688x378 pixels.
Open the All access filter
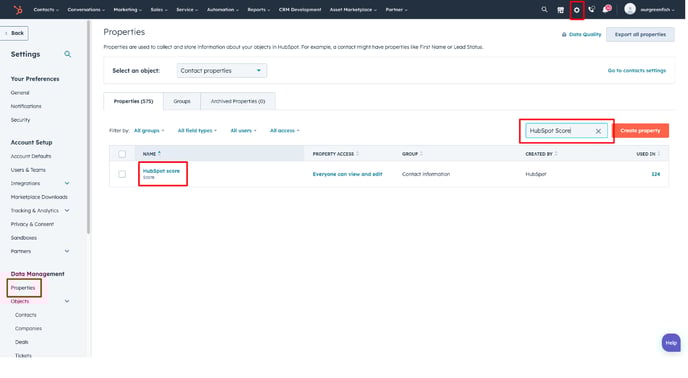[284, 130]
